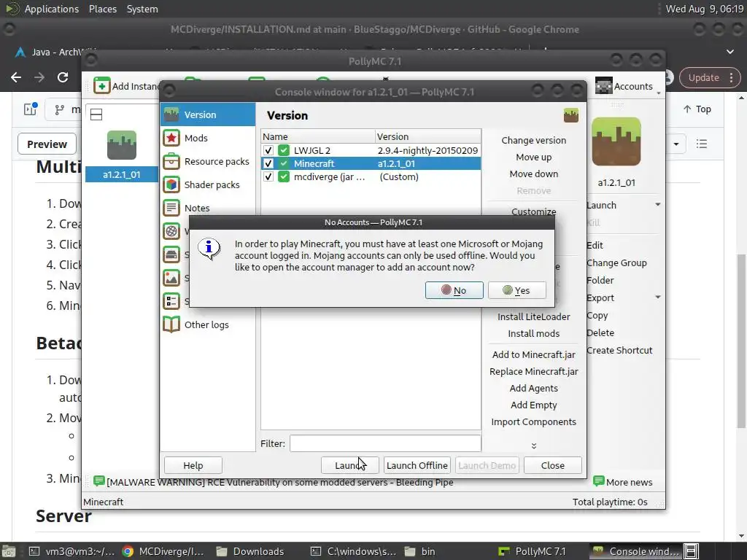The height and width of the screenshot is (560, 747).
Task: Click Import Components button
Action: (533, 421)
